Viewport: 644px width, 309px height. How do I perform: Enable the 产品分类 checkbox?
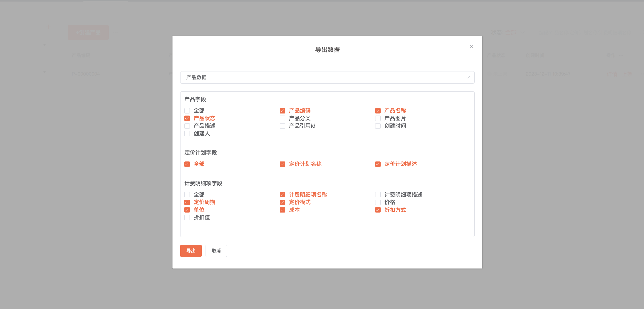pos(282,118)
